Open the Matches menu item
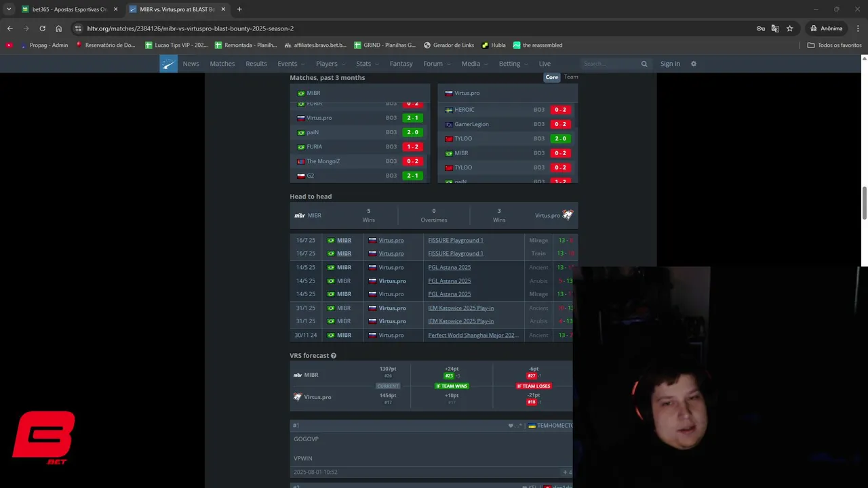868x488 pixels. click(222, 64)
